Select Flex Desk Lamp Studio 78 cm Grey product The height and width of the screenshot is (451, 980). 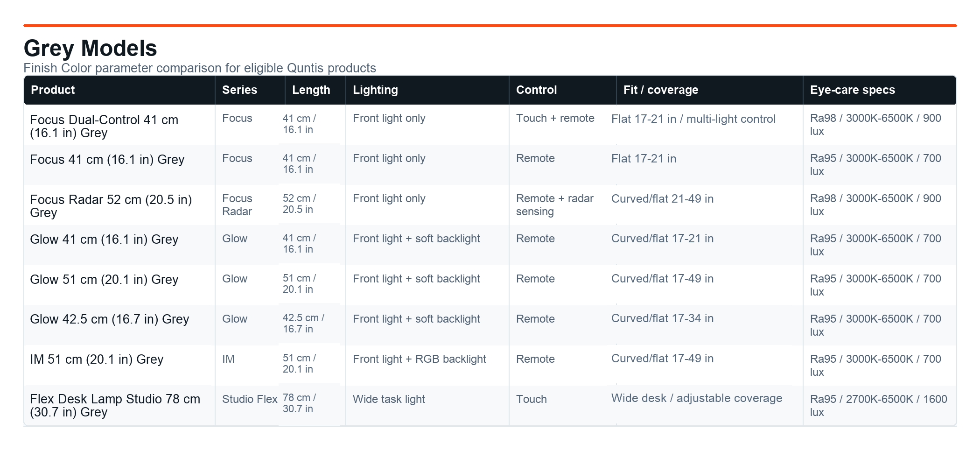pos(115,406)
